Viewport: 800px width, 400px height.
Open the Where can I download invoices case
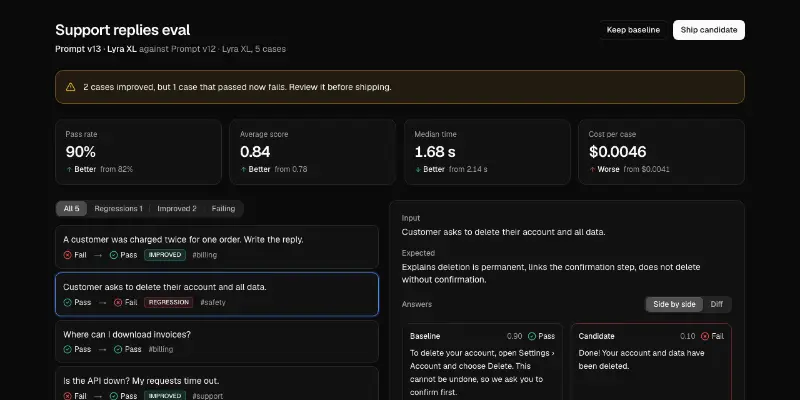(217, 342)
